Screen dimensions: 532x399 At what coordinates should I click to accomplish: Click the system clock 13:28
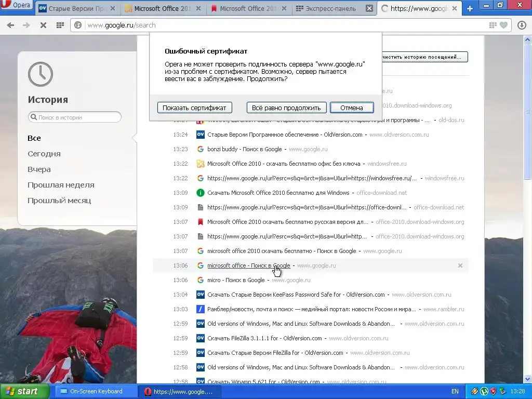pyautogui.click(x=518, y=392)
